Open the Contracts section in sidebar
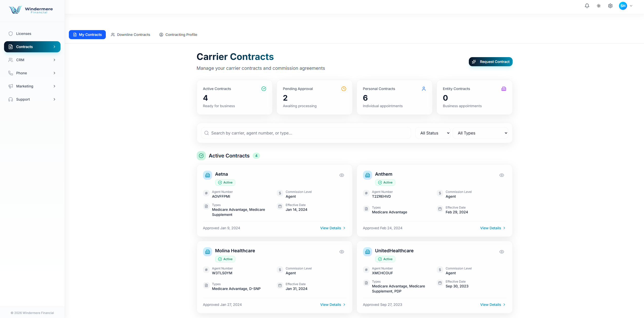 32,47
